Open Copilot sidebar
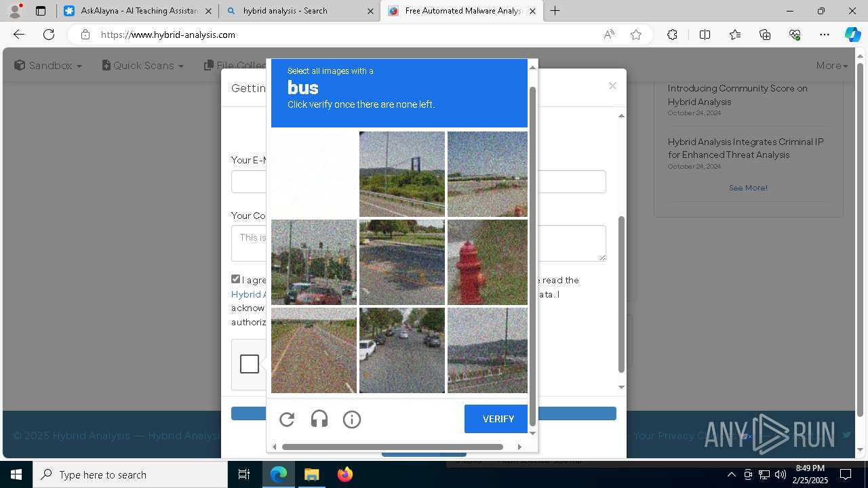Screen dimensions: 868x488 pos(852,35)
